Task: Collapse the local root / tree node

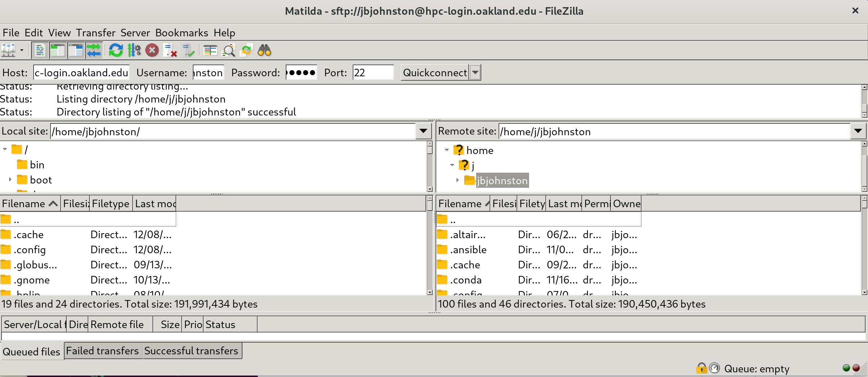Action: (5, 149)
